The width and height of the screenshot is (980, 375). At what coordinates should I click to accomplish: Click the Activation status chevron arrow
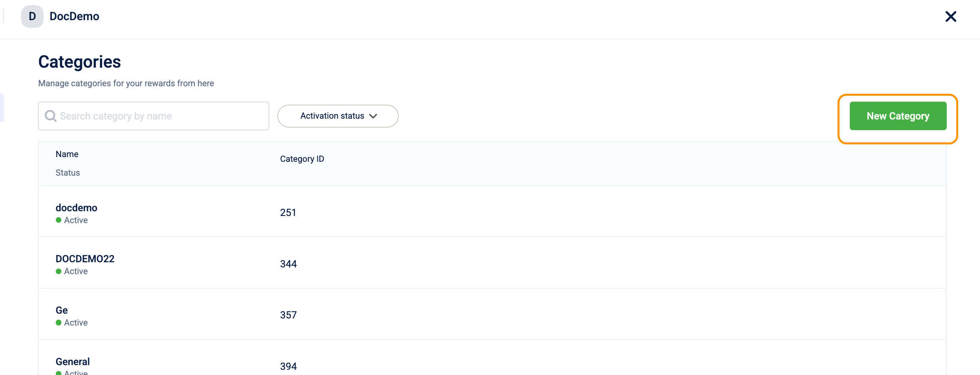(x=373, y=116)
